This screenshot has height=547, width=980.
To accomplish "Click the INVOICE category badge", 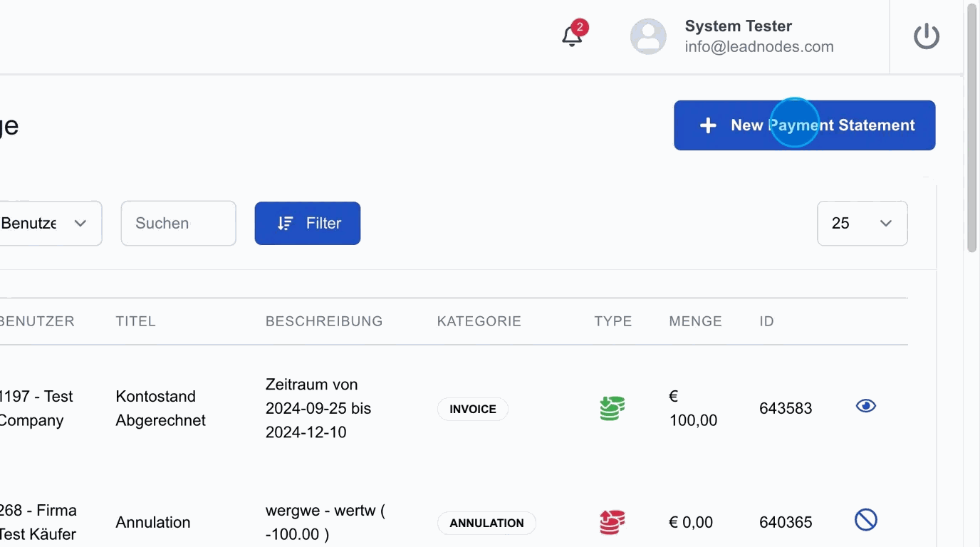I will pyautogui.click(x=473, y=410).
